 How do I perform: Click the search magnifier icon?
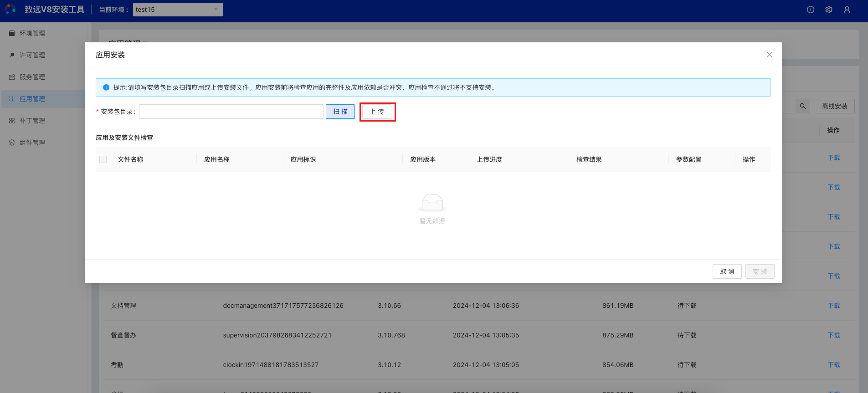pyautogui.click(x=803, y=106)
